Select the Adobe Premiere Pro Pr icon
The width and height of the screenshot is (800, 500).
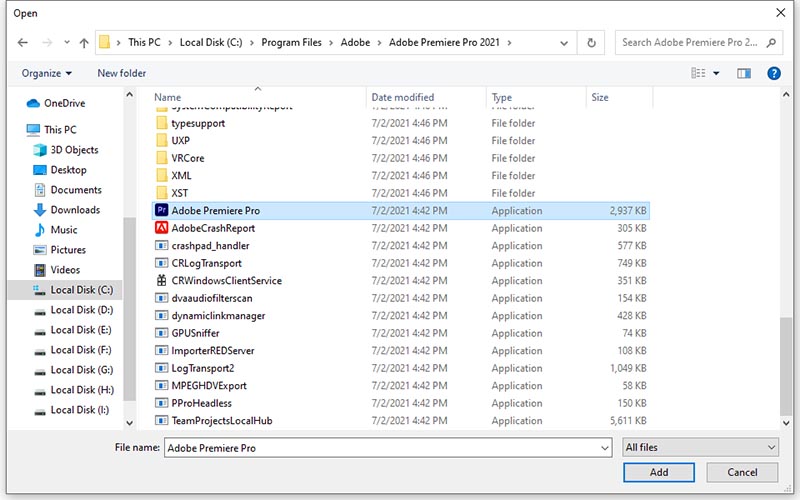click(x=162, y=210)
